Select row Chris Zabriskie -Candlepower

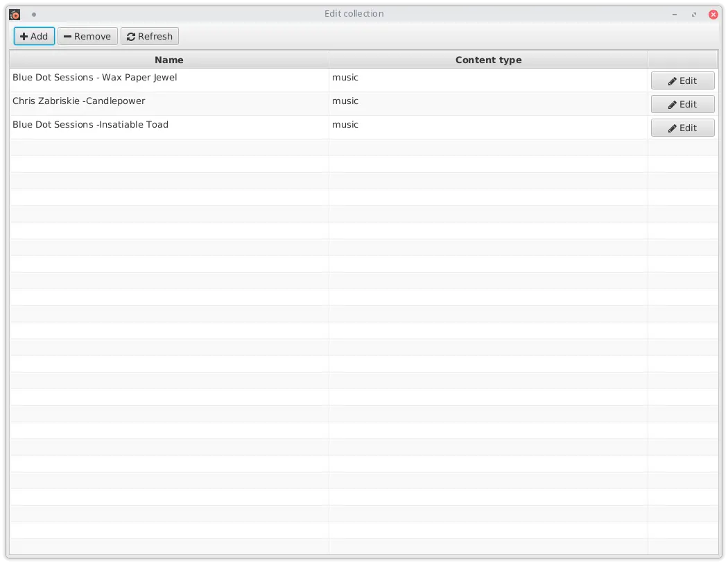tap(363, 104)
